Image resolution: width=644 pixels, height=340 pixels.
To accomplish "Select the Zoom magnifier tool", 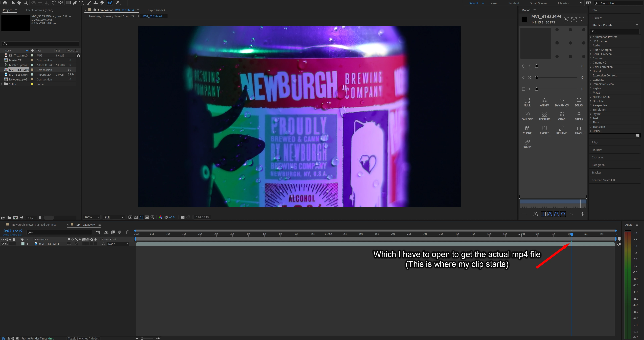I will click(x=26, y=3).
